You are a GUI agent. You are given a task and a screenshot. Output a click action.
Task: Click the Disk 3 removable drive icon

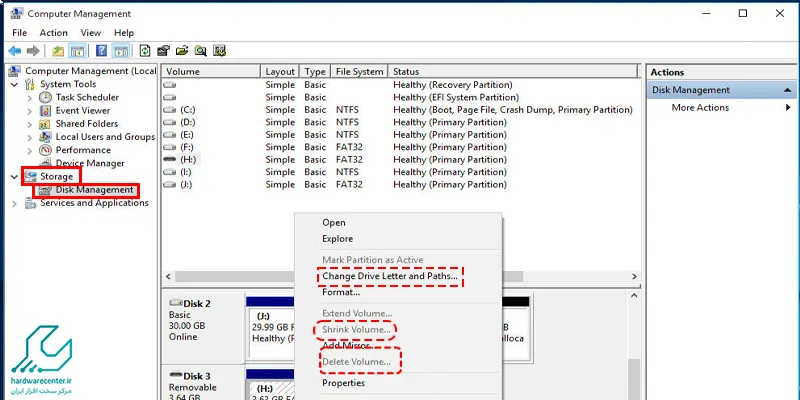[176, 375]
